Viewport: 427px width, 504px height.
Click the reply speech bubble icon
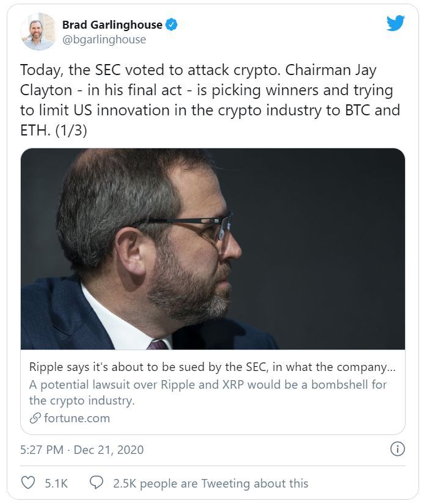coord(97,483)
